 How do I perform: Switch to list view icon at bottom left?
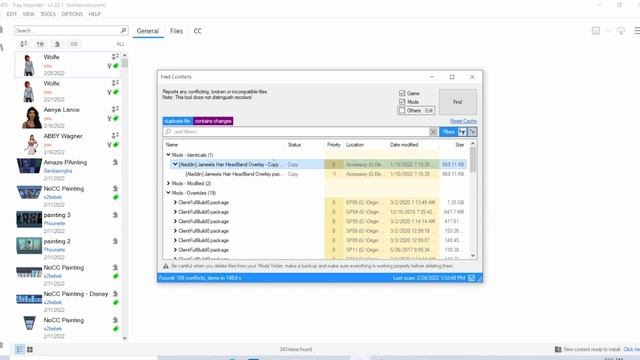20,349
